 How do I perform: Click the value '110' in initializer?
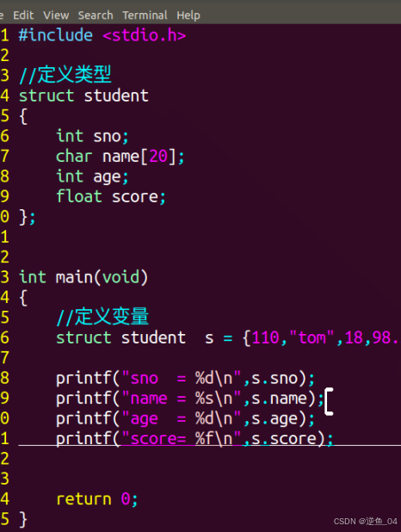[x=266, y=338]
